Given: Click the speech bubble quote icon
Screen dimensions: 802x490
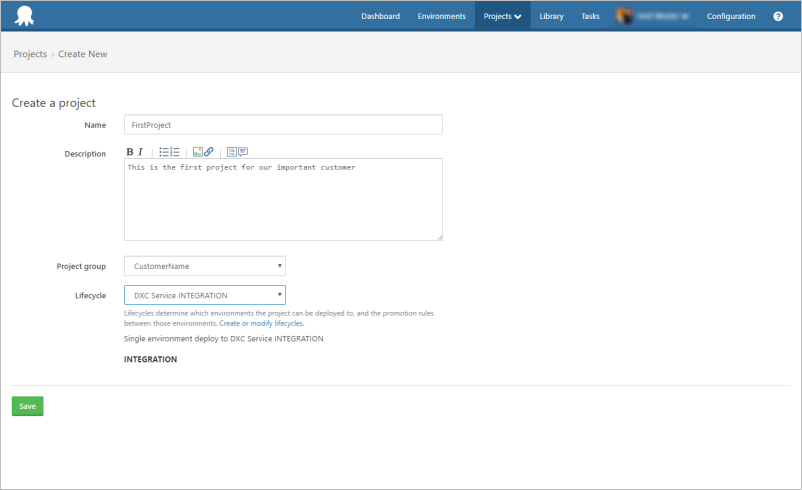Looking at the screenshot, I should (x=243, y=152).
